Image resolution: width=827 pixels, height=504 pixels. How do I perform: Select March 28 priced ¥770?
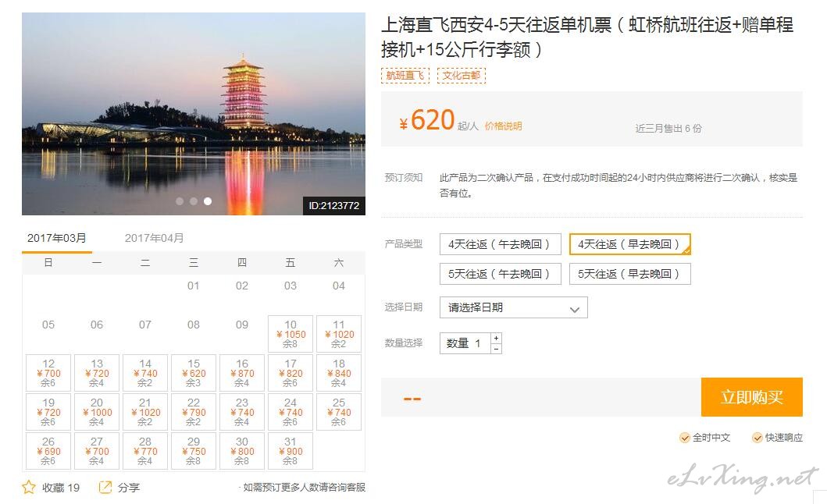pos(145,451)
